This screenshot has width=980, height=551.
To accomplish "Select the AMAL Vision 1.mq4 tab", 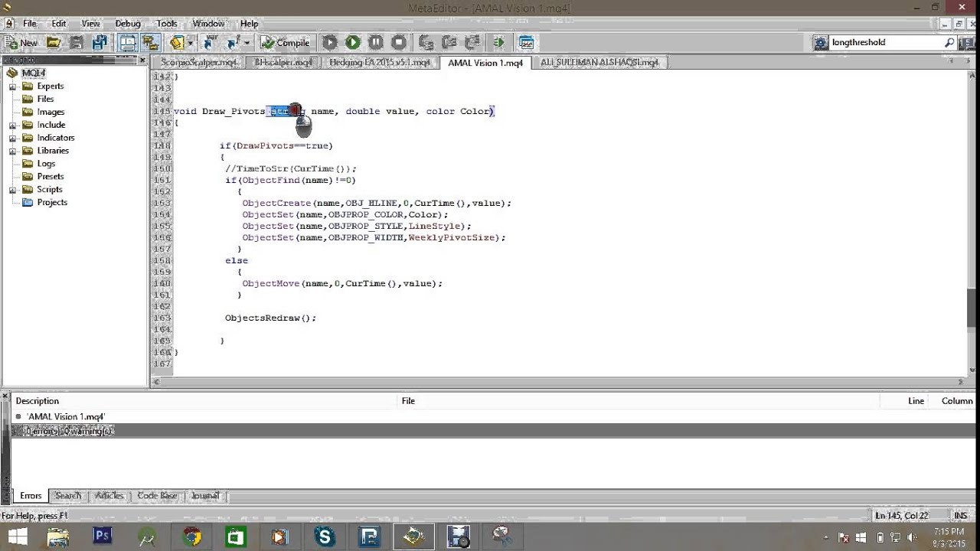I will pyautogui.click(x=485, y=63).
